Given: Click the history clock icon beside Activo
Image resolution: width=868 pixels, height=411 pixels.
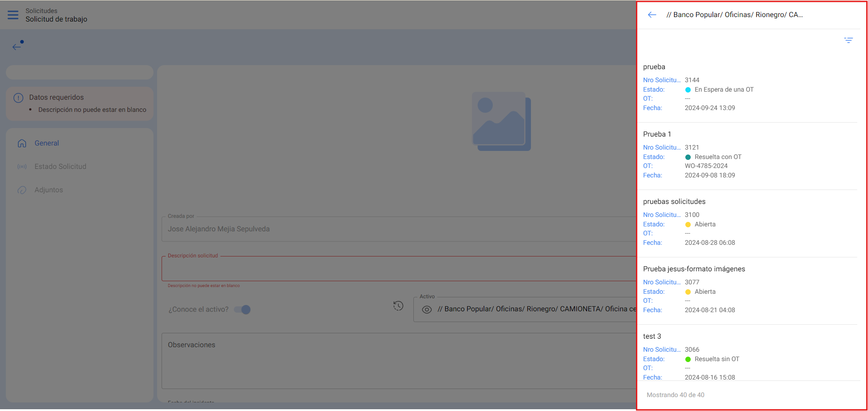Looking at the screenshot, I should pyautogui.click(x=398, y=306).
